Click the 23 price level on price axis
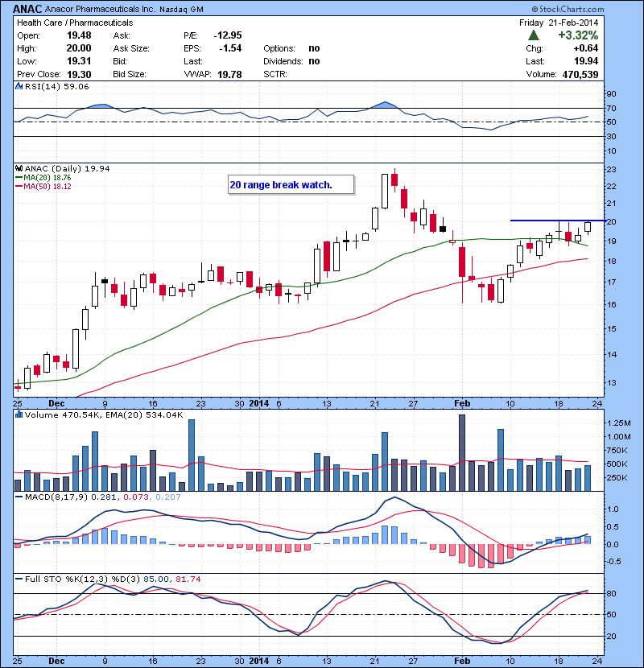Viewport: 644px width, 668px height. 611,170
